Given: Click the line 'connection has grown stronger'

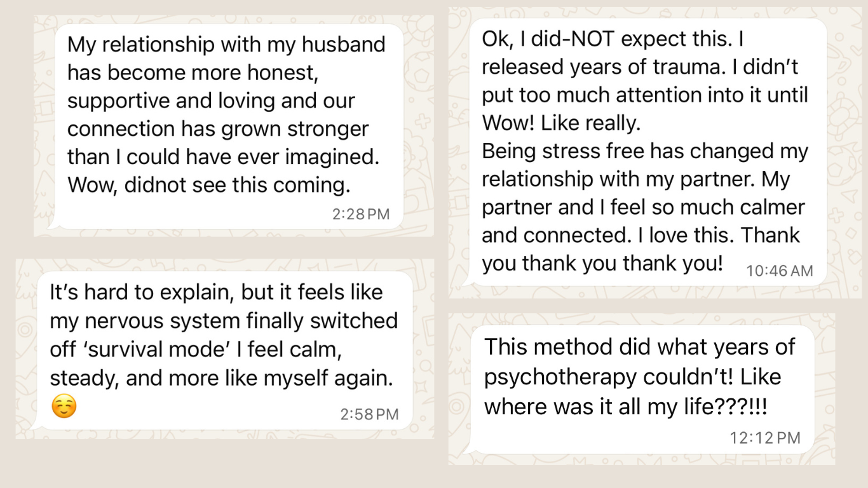Looking at the screenshot, I should coord(218,129).
